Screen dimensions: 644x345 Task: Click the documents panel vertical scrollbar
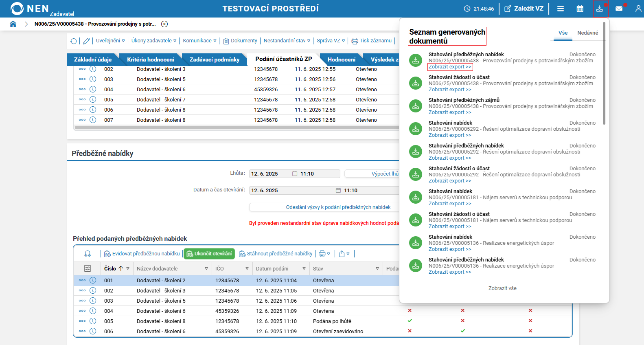coord(604,73)
